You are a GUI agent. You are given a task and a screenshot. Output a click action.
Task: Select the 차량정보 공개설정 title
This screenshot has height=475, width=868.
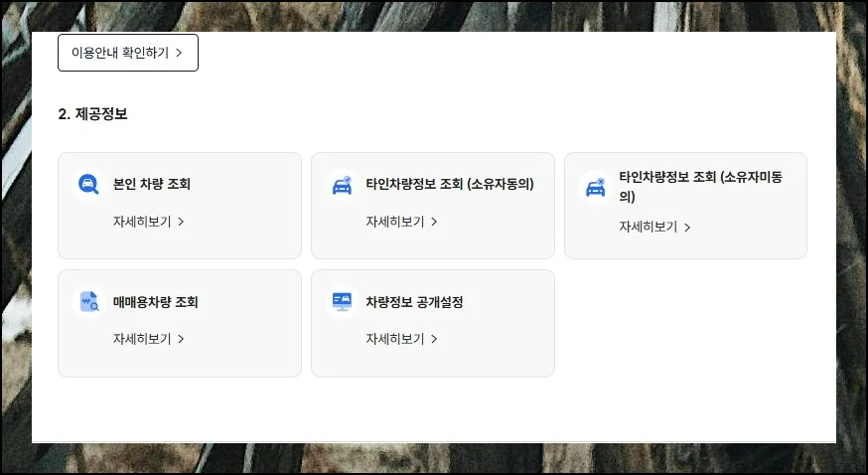click(414, 301)
